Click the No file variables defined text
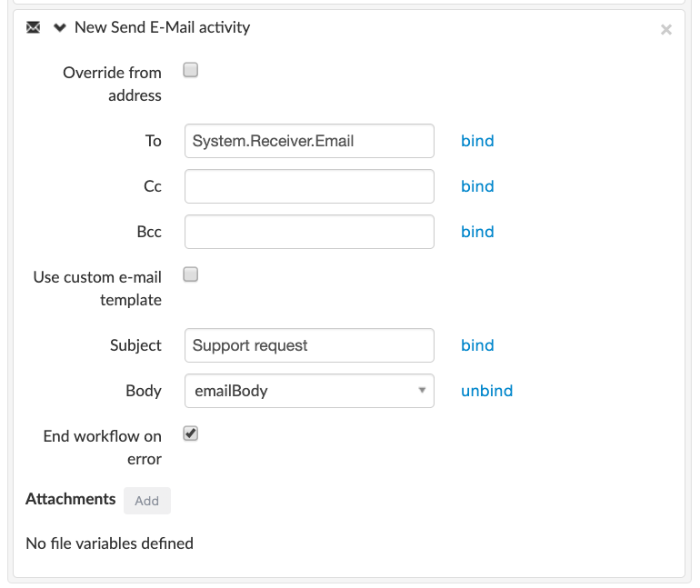This screenshot has height=588, width=700. 109,543
